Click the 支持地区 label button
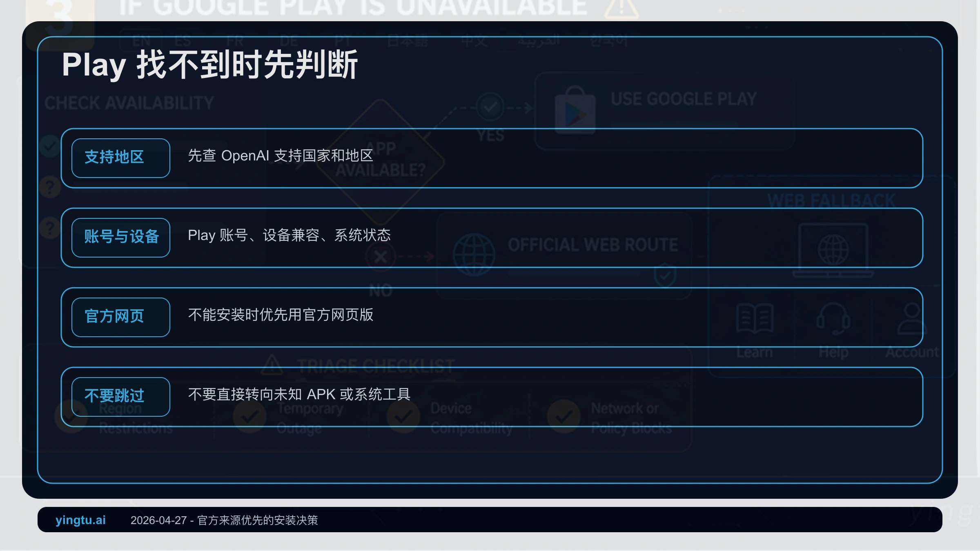The image size is (980, 551). click(121, 158)
